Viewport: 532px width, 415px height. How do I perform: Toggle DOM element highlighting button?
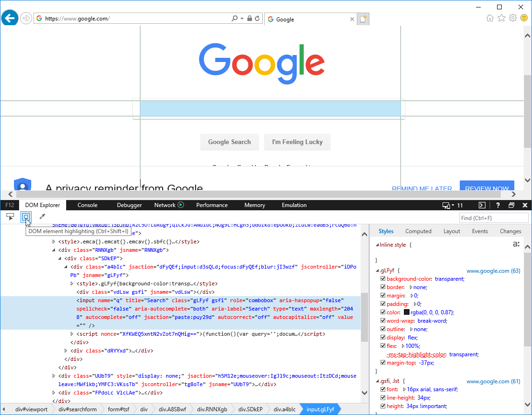26,217
